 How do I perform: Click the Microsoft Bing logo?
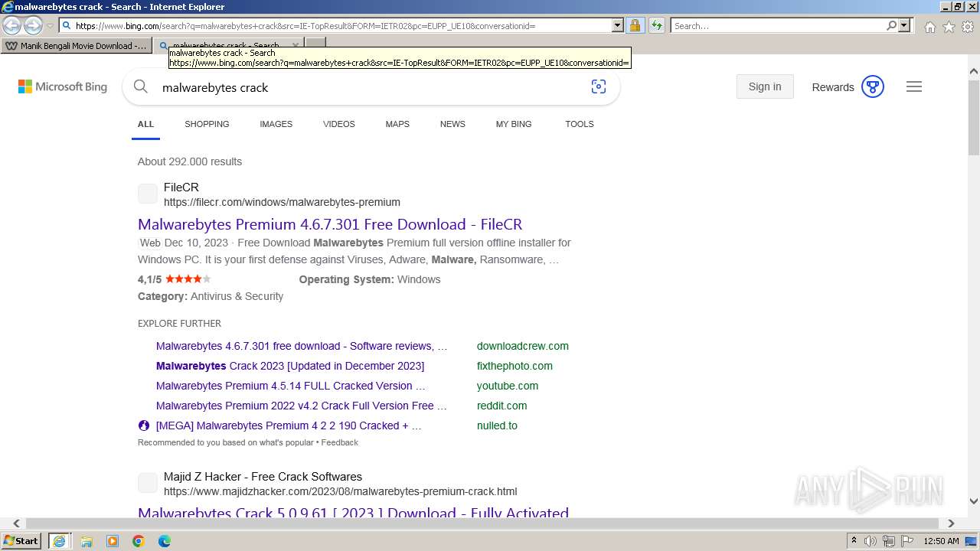[x=63, y=86]
